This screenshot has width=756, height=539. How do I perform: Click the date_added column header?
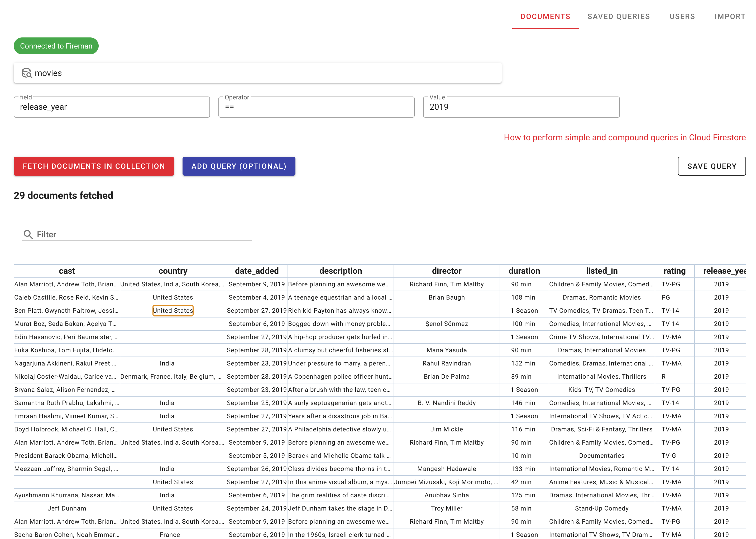pos(256,271)
